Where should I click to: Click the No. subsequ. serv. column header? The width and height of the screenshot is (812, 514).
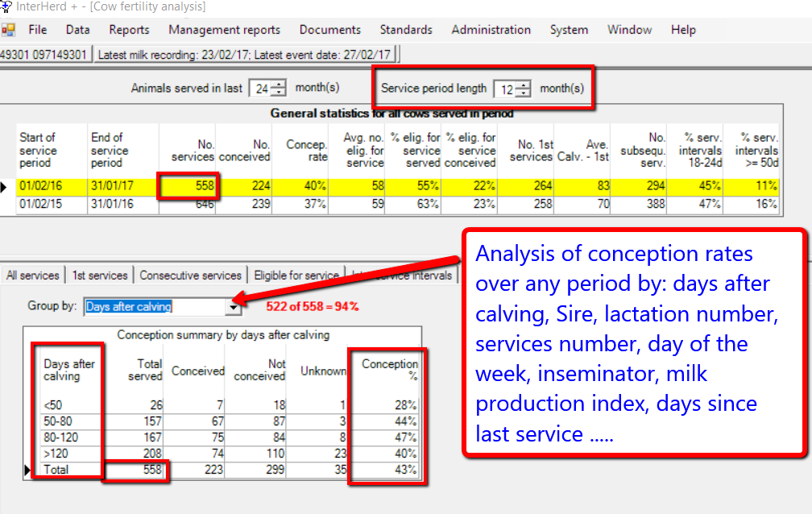[639, 151]
